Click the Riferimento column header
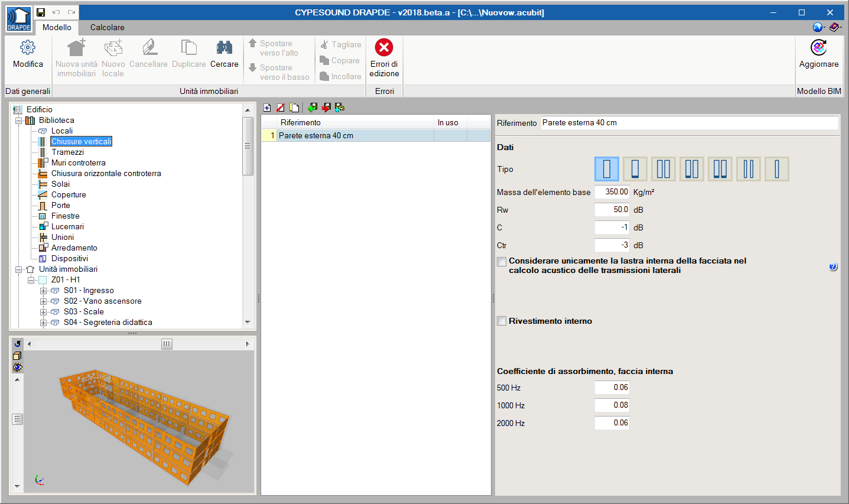The height and width of the screenshot is (504, 849). (x=355, y=122)
